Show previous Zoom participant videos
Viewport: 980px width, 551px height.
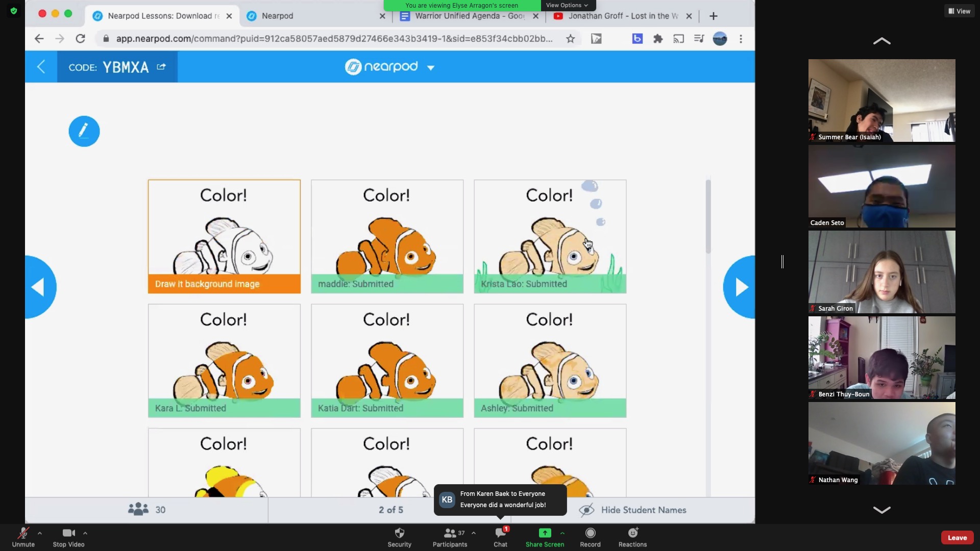click(881, 41)
